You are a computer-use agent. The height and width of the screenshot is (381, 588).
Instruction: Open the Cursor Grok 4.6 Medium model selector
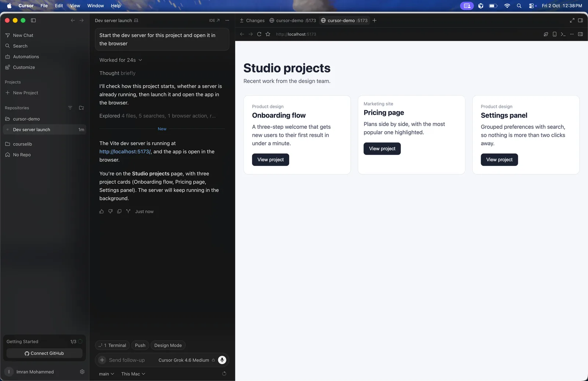(x=187, y=360)
